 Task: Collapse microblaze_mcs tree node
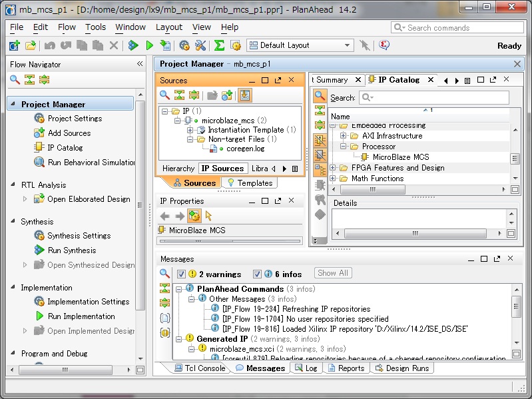(x=177, y=121)
